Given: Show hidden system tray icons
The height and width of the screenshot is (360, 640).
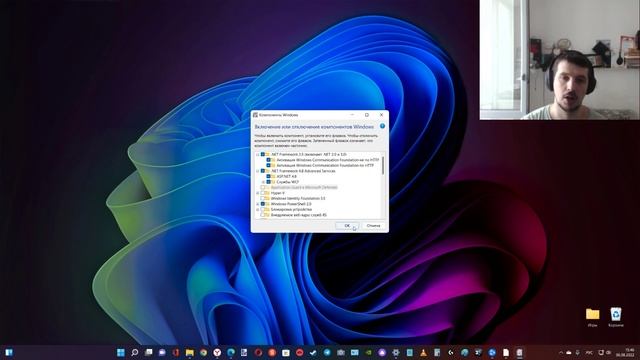Looking at the screenshot, I should (x=561, y=353).
